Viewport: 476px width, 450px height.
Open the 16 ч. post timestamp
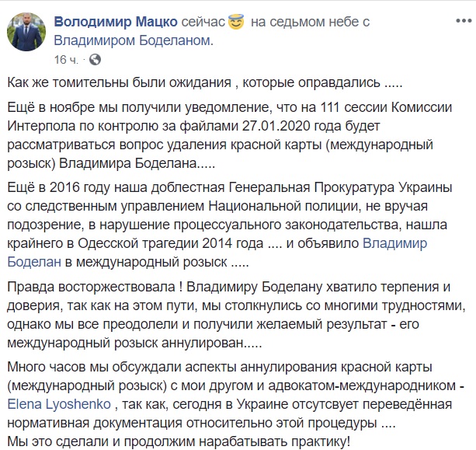pyautogui.click(x=66, y=60)
